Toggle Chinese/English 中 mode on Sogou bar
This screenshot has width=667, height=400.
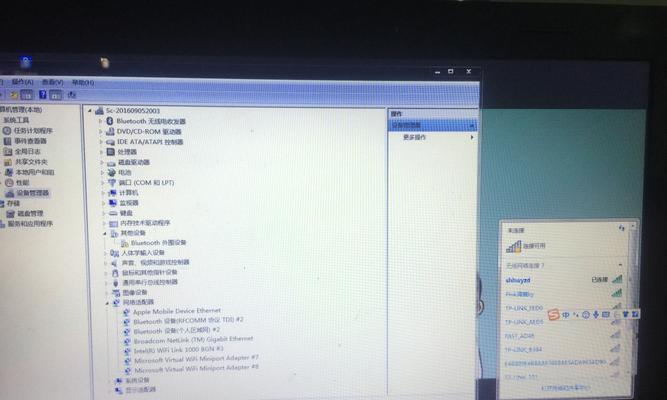(x=566, y=315)
